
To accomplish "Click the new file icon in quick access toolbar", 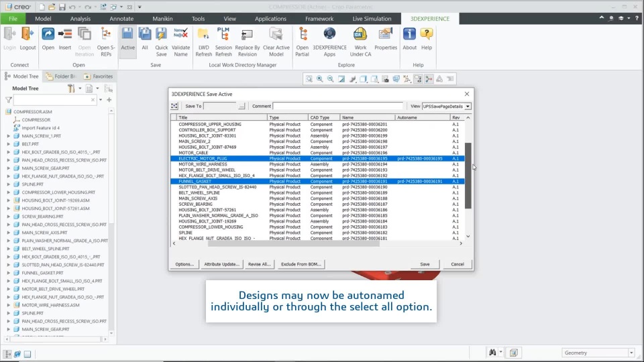I will (42, 7).
